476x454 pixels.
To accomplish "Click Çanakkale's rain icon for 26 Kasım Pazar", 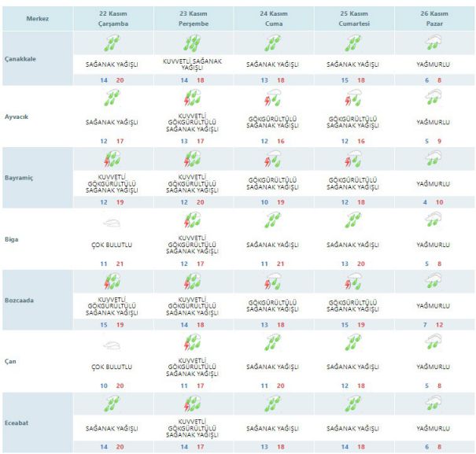I will 434,42.
